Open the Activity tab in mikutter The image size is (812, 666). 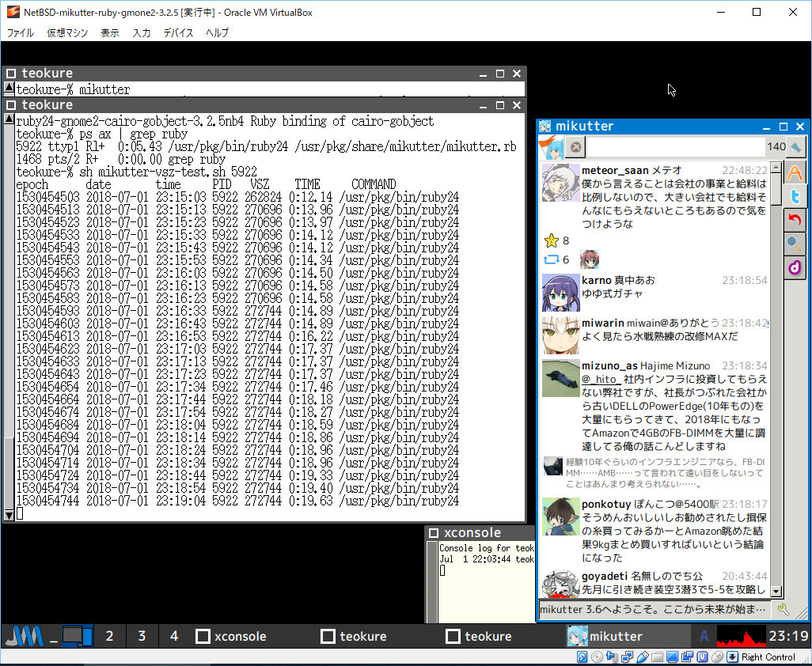point(795,173)
